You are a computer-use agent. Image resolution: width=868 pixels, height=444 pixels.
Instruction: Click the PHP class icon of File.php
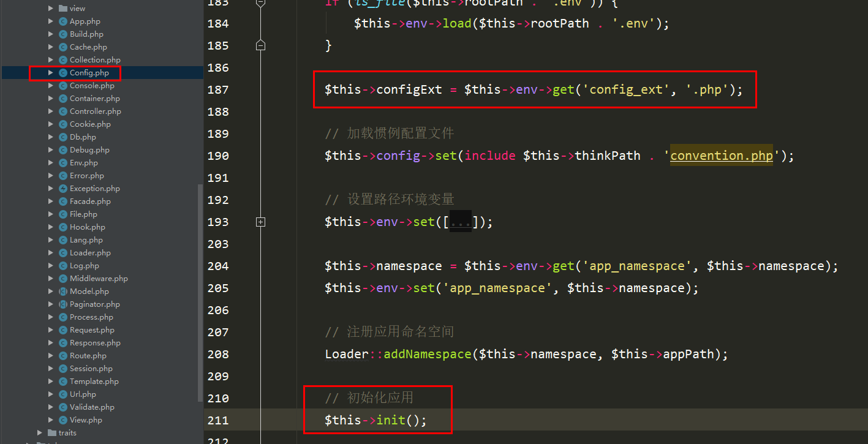(63, 214)
